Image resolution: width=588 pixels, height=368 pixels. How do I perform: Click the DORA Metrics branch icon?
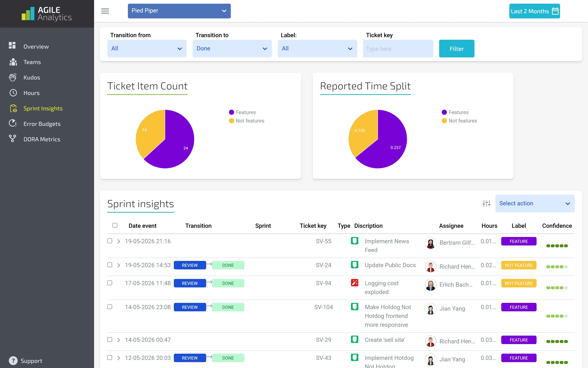[x=12, y=139]
